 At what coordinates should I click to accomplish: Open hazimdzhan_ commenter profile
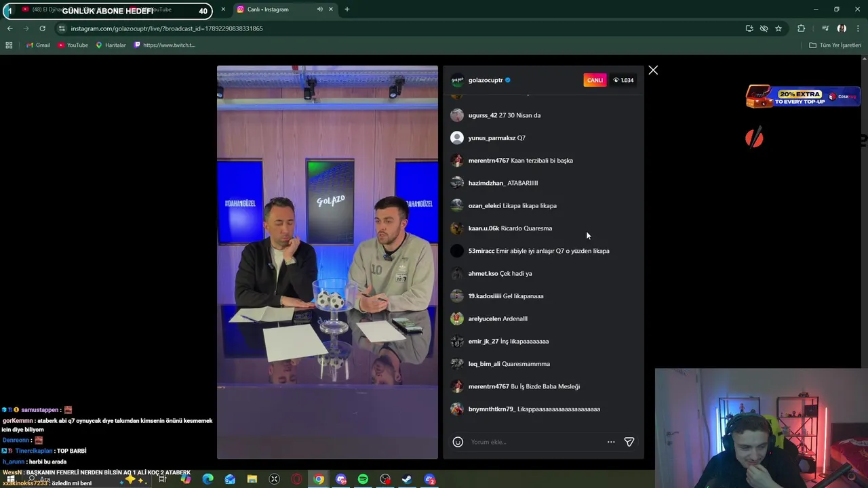(486, 183)
